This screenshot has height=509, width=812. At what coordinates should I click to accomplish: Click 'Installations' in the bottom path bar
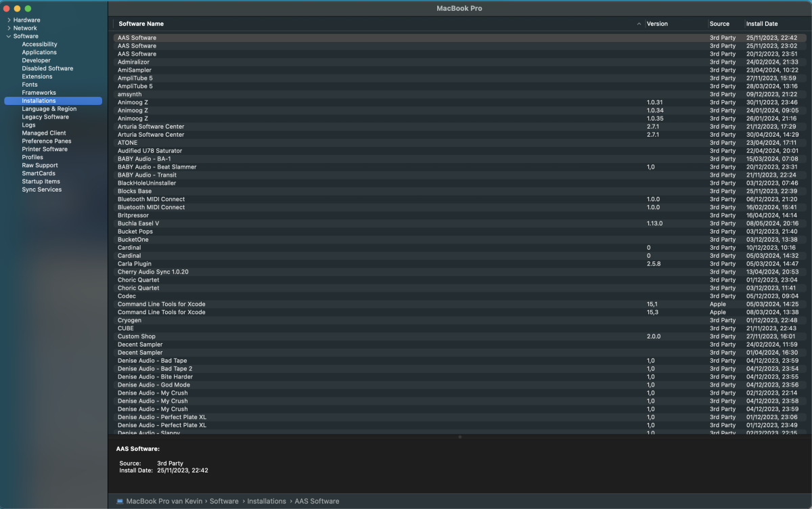(x=267, y=502)
